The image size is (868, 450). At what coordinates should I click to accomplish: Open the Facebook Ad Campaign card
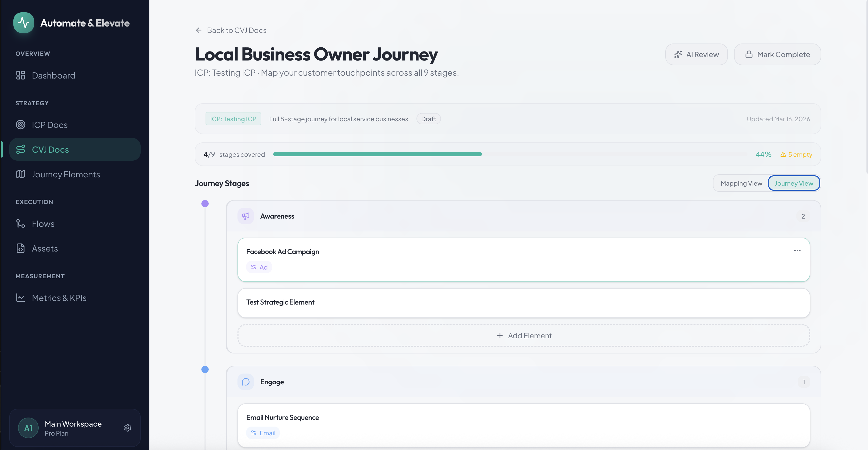(x=524, y=260)
